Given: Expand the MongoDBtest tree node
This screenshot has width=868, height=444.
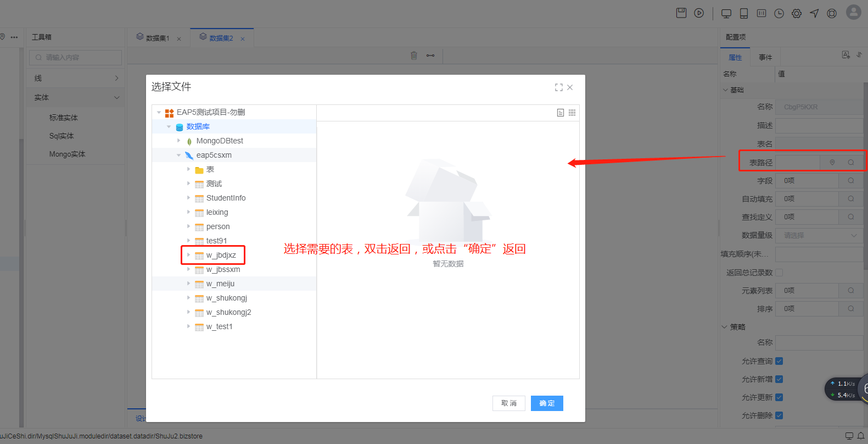Looking at the screenshot, I should (x=179, y=141).
